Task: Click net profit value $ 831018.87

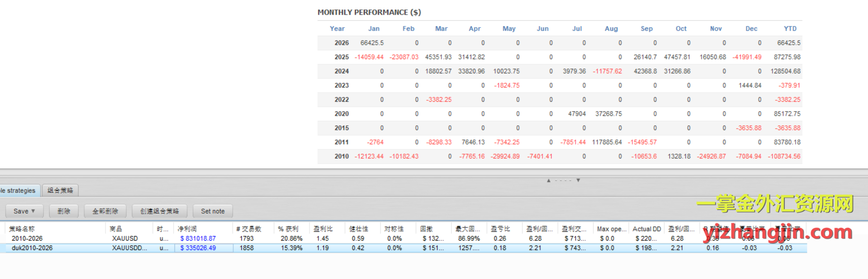Action: click(x=198, y=238)
